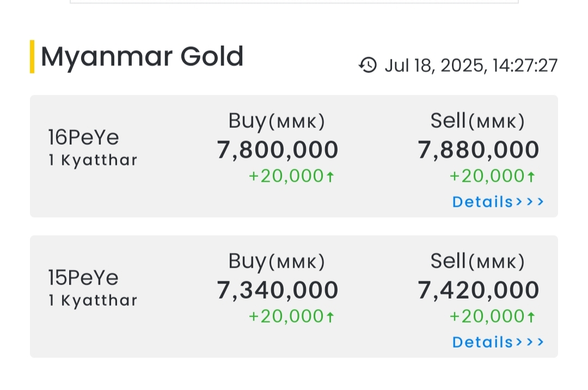
Task: Click the Jul 18, 2025 timestamp text
Action: (x=471, y=66)
